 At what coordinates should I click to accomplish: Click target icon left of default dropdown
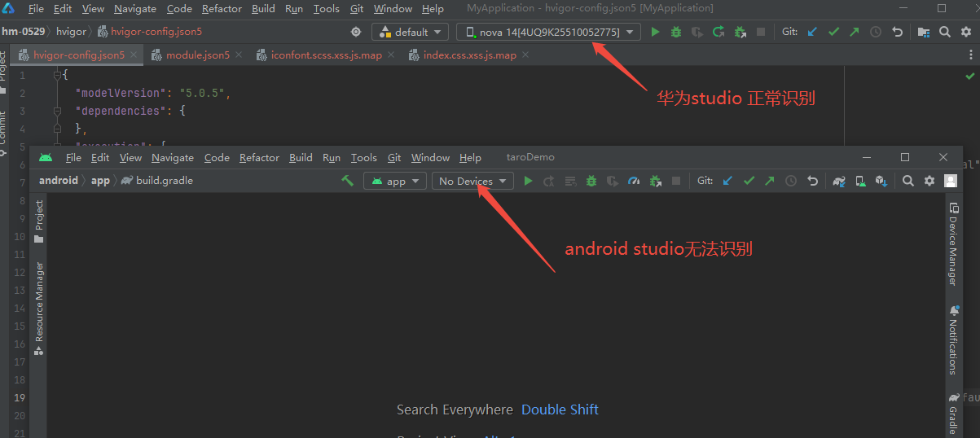355,32
